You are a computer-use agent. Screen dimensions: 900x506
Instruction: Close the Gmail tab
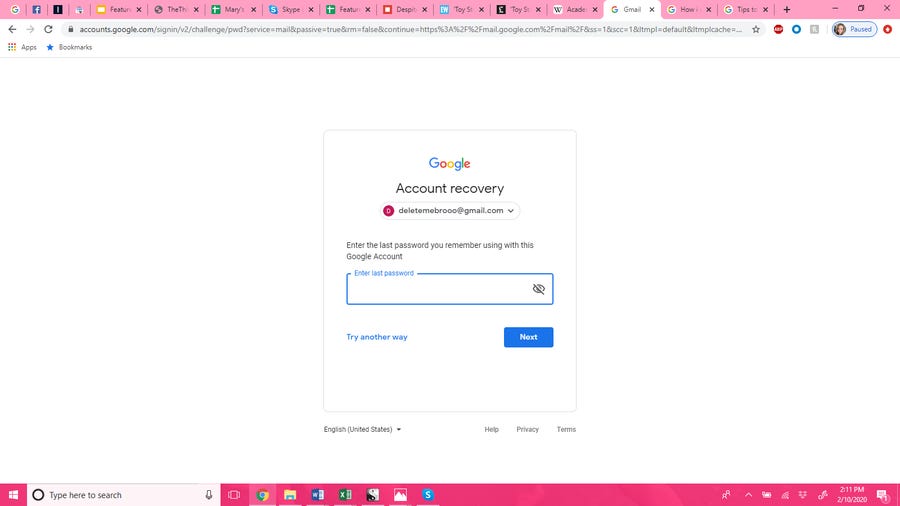click(651, 10)
